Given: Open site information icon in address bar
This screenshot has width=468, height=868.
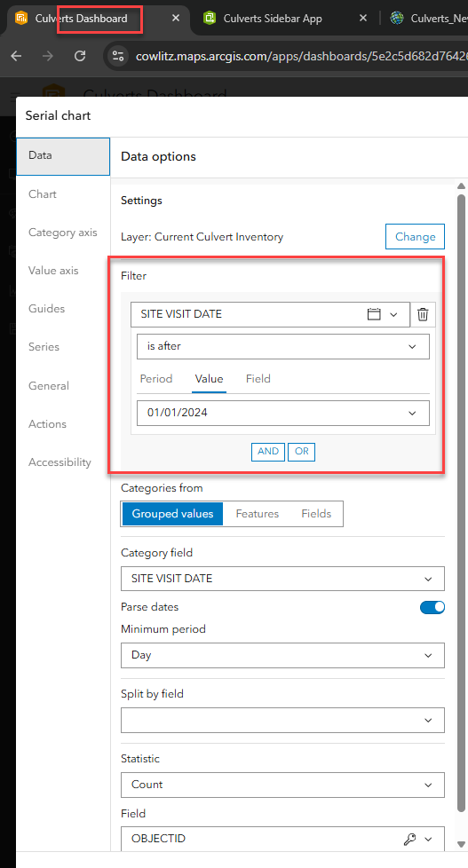Looking at the screenshot, I should tap(117, 56).
